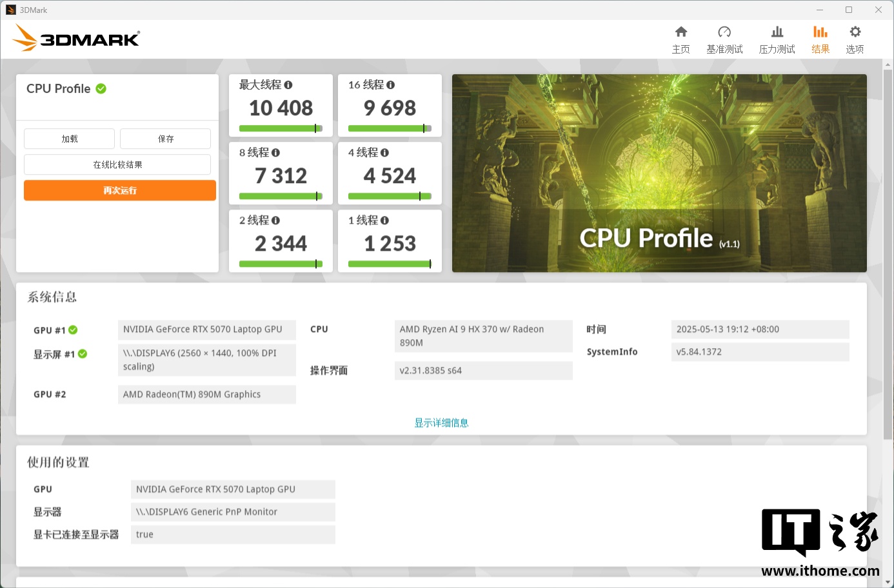This screenshot has width=894, height=588.
Task: Click the green check beside 显示屏 #1
Action: [83, 354]
